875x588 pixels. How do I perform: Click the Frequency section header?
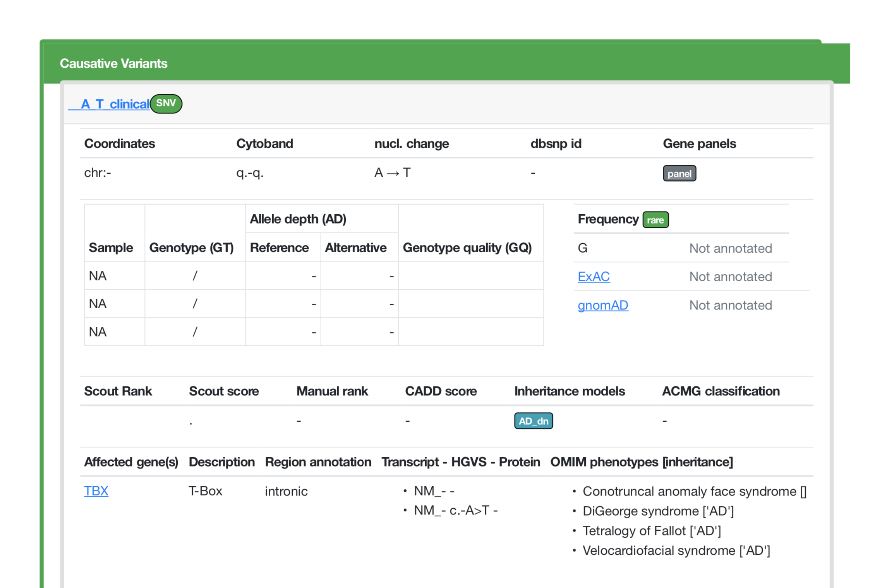pyautogui.click(x=608, y=219)
